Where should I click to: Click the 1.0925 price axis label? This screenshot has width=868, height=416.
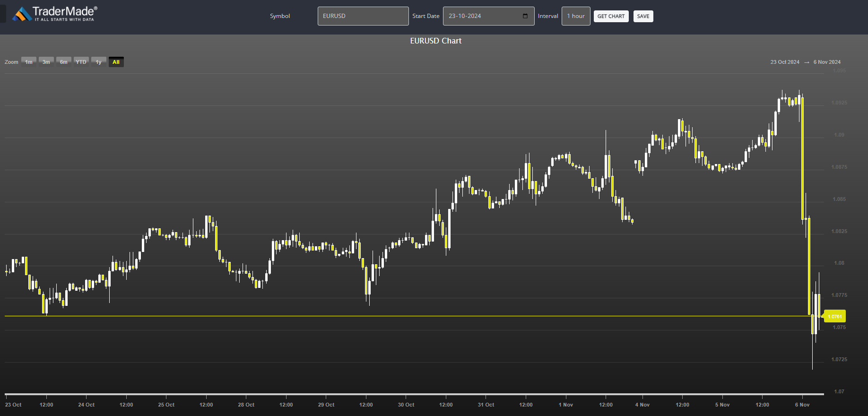pos(839,103)
